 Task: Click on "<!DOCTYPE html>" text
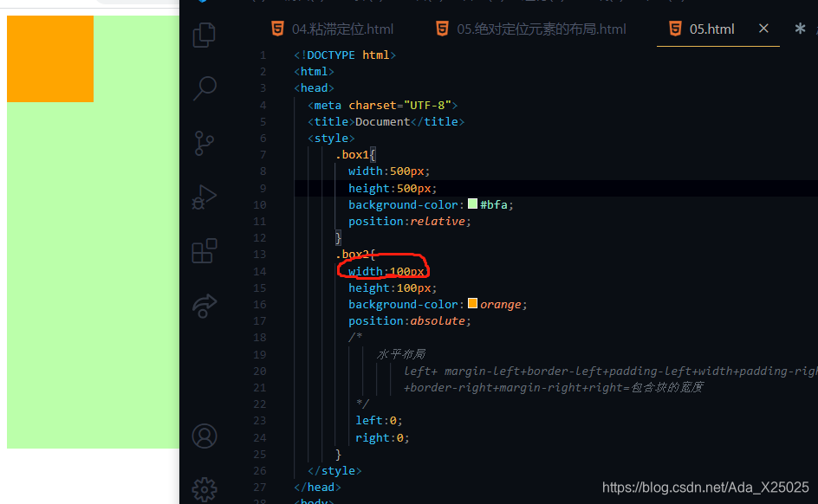(344, 55)
